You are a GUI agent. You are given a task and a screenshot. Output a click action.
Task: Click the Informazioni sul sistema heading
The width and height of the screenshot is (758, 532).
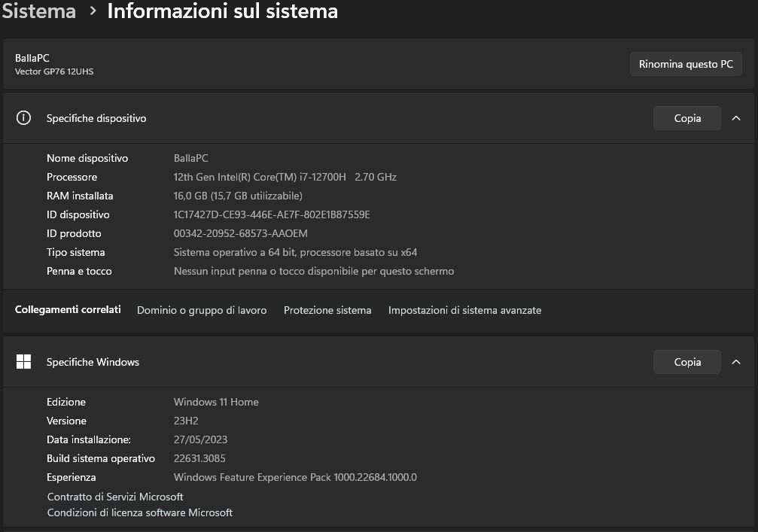click(223, 11)
